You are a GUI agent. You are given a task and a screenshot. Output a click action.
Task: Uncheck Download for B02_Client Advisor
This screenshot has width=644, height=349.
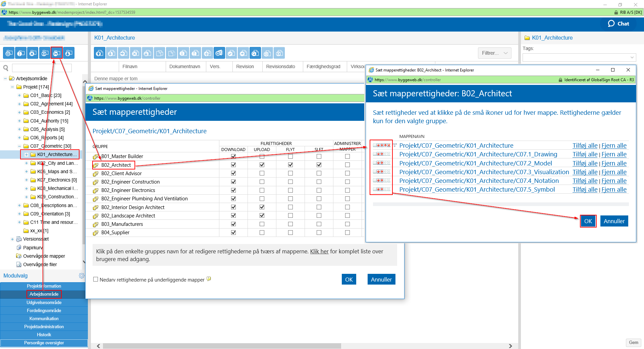[233, 173]
